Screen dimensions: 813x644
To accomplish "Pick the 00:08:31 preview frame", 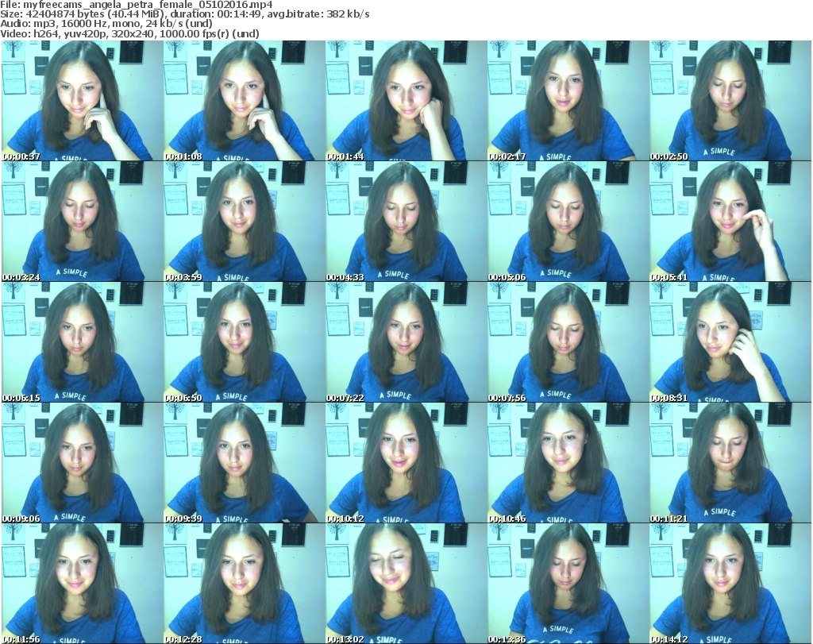I will point(730,341).
